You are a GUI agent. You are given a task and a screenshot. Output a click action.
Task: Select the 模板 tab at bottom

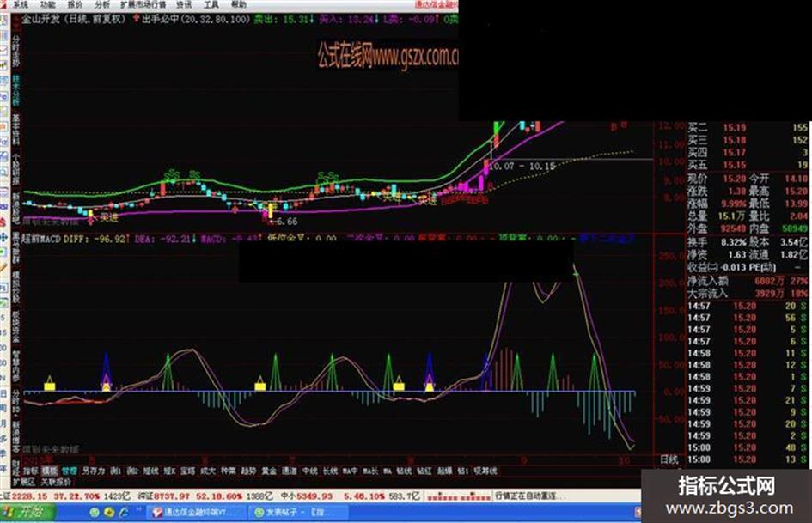(50, 471)
